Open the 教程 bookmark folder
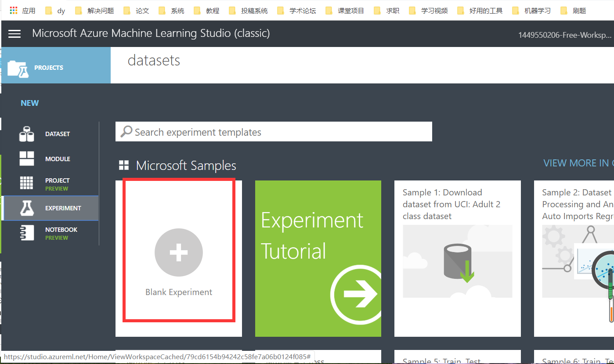The width and height of the screenshot is (614, 364). pos(206,11)
